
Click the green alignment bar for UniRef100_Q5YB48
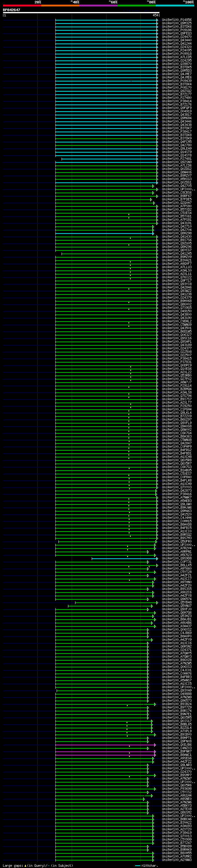(x=116, y=603)
